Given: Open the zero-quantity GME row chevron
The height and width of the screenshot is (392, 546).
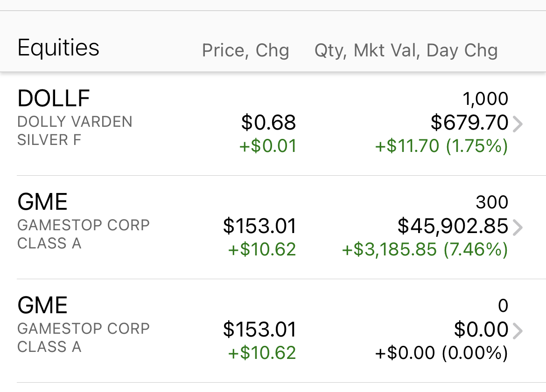Looking at the screenshot, I should click(x=518, y=331).
